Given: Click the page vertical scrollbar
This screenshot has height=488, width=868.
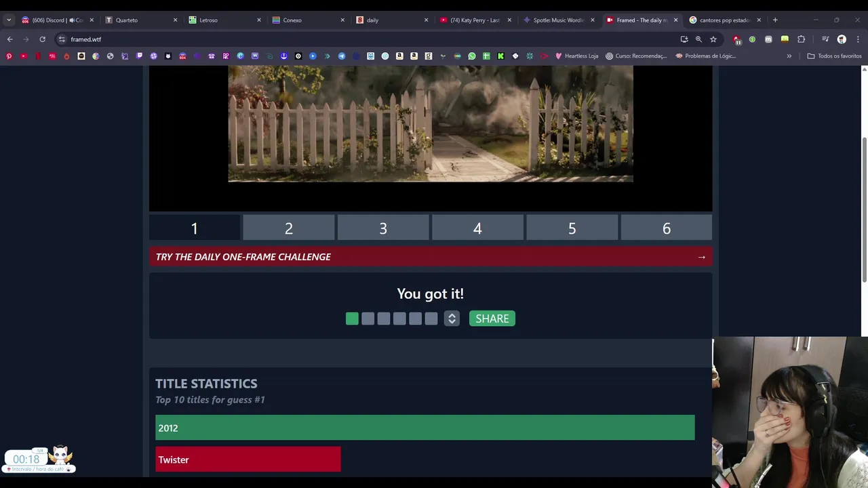Looking at the screenshot, I should [x=864, y=210].
